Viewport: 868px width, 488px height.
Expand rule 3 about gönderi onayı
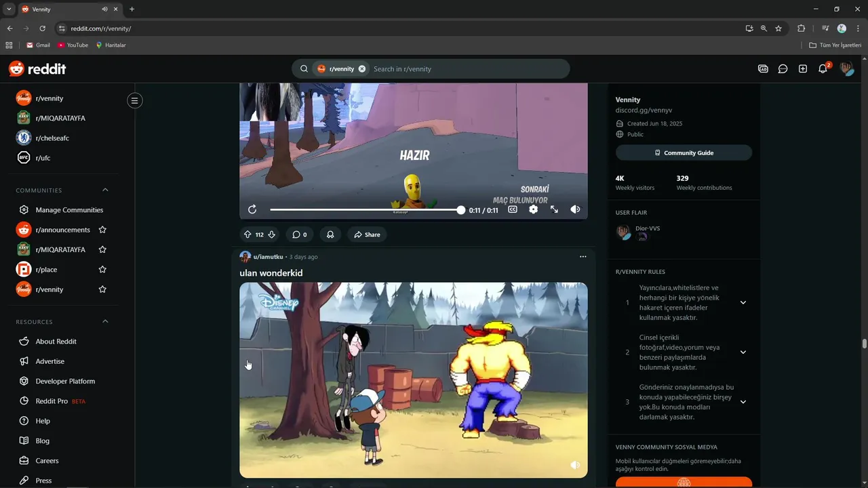pos(743,402)
